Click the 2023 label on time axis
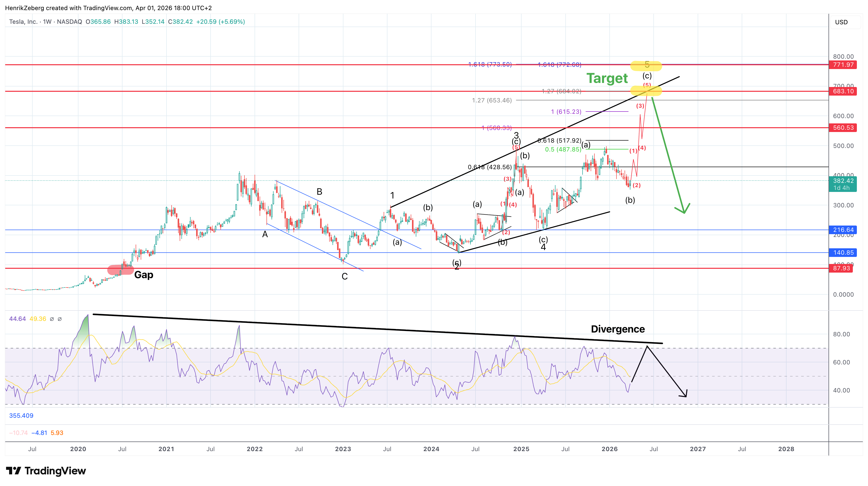Viewport: 868px width, 486px height. (x=343, y=449)
